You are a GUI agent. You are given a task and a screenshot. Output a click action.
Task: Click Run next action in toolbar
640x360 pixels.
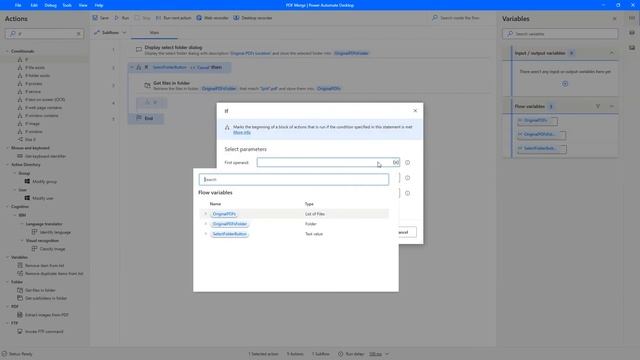[x=173, y=18]
